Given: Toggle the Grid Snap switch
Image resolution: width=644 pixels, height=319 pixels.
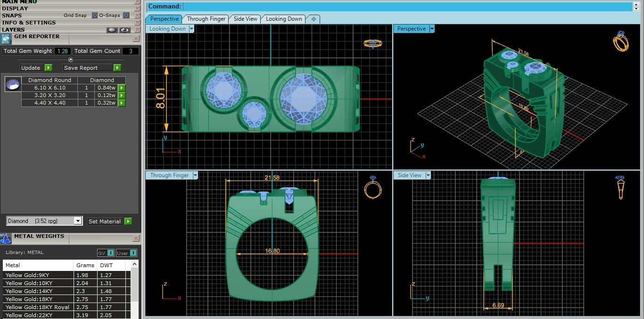Looking at the screenshot, I should click(95, 16).
